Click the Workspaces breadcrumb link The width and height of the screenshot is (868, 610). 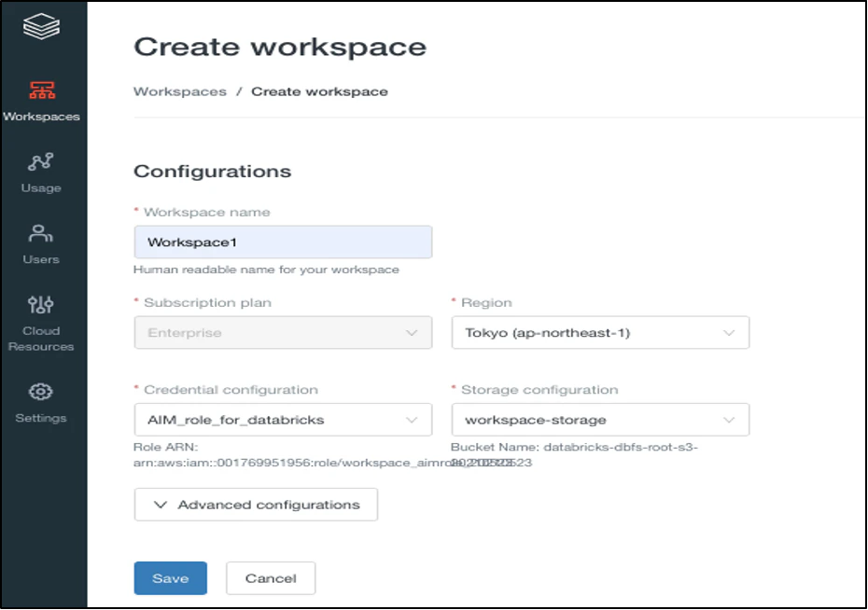[x=180, y=91]
